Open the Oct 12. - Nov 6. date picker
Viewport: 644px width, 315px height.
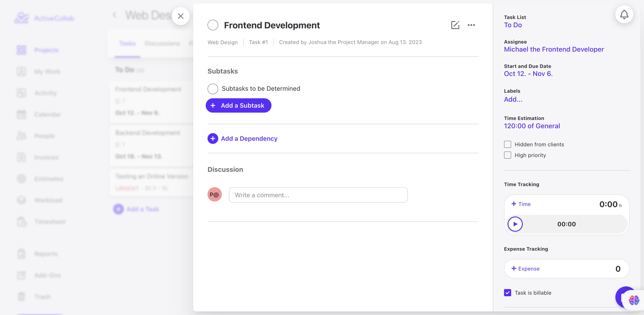tap(528, 74)
